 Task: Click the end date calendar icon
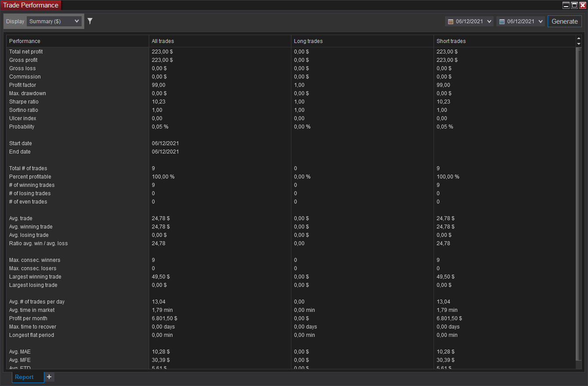(502, 21)
